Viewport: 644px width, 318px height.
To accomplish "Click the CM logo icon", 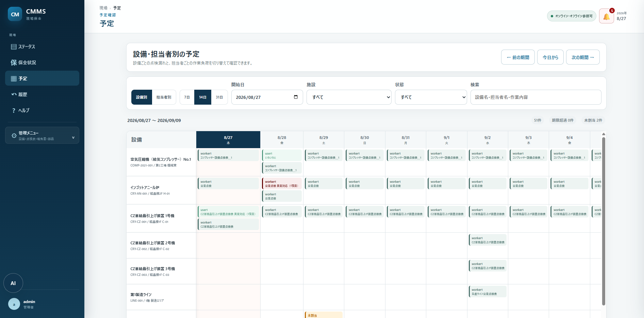I will point(15,14).
